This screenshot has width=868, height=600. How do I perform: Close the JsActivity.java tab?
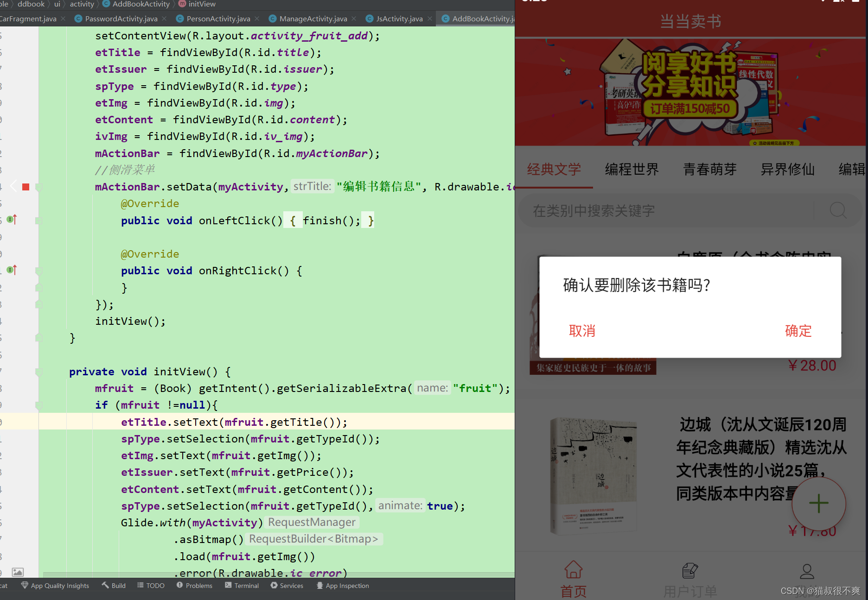point(430,19)
